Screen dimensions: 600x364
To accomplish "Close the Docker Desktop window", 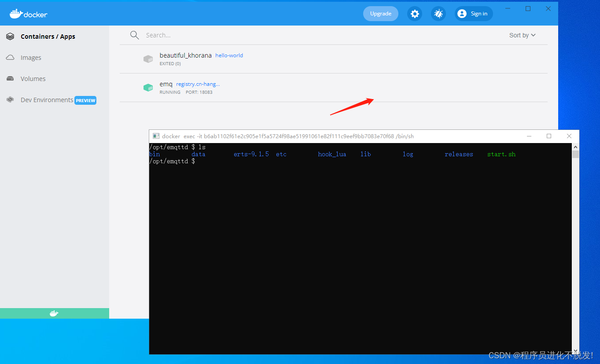I will click(x=548, y=9).
